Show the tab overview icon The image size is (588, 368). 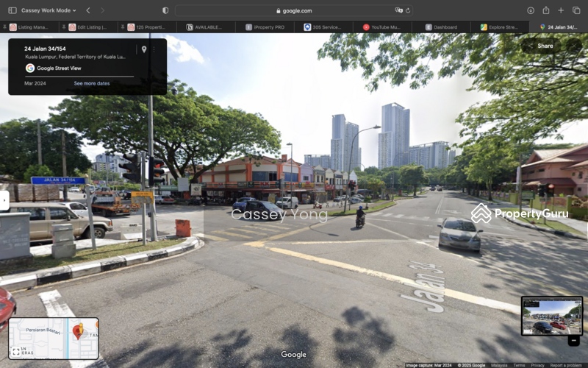click(x=576, y=10)
